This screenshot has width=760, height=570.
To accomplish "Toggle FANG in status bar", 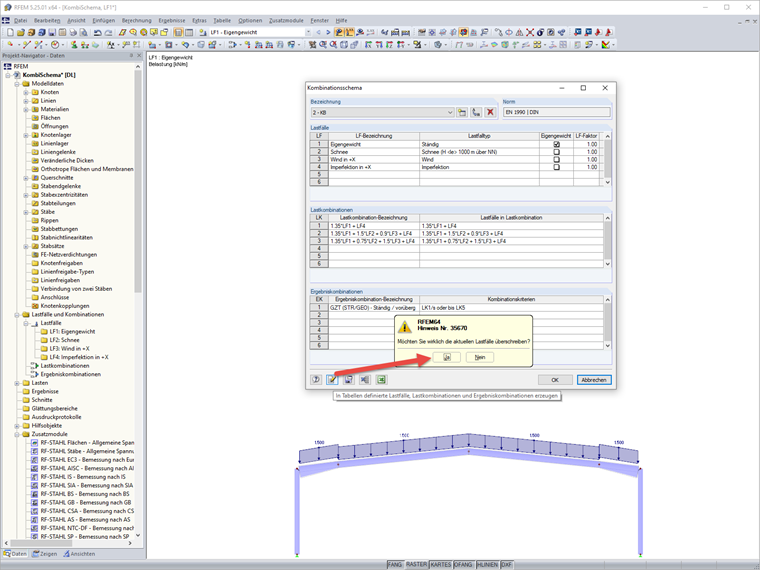I will click(x=395, y=565).
